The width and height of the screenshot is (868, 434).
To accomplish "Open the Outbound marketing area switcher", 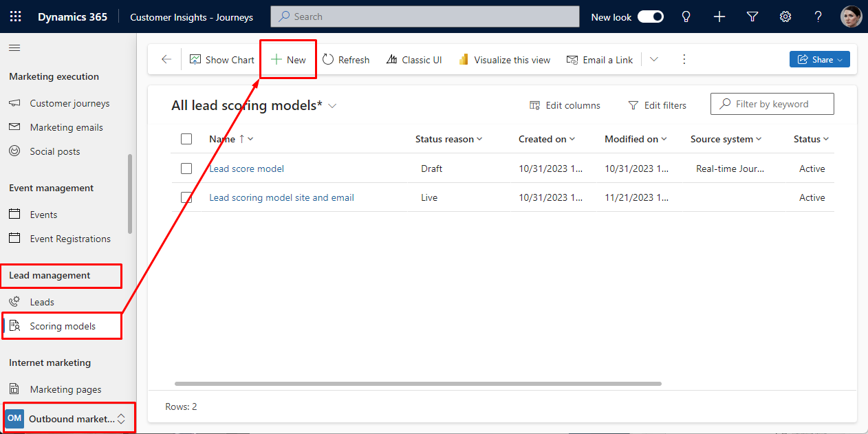I will pos(68,418).
